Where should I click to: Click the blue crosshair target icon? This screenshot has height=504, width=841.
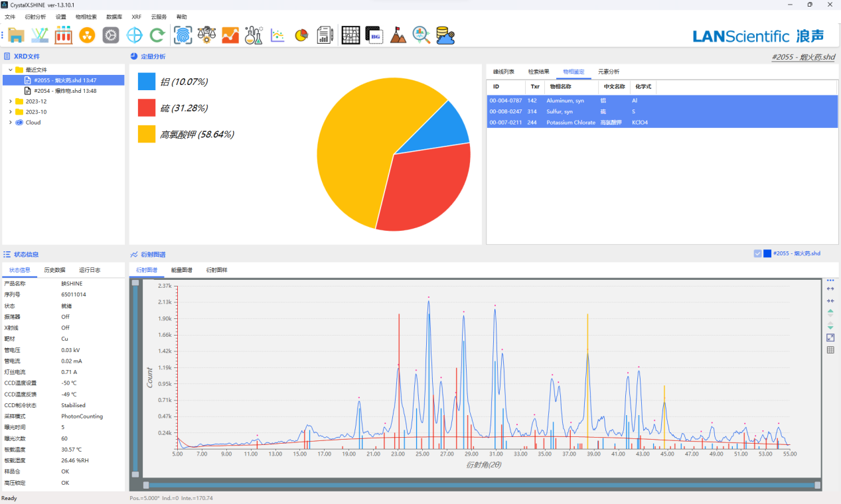(x=135, y=35)
